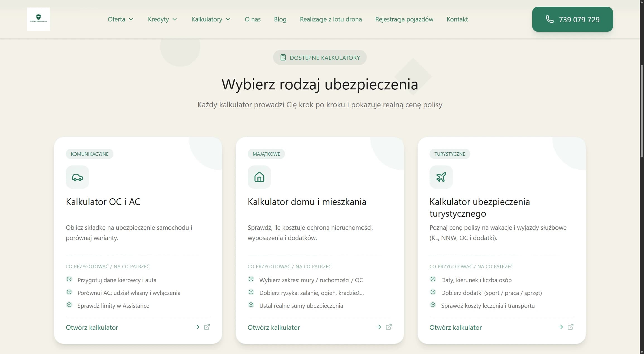Open the OC i AC calculator link
The width and height of the screenshot is (644, 354).
(x=92, y=327)
